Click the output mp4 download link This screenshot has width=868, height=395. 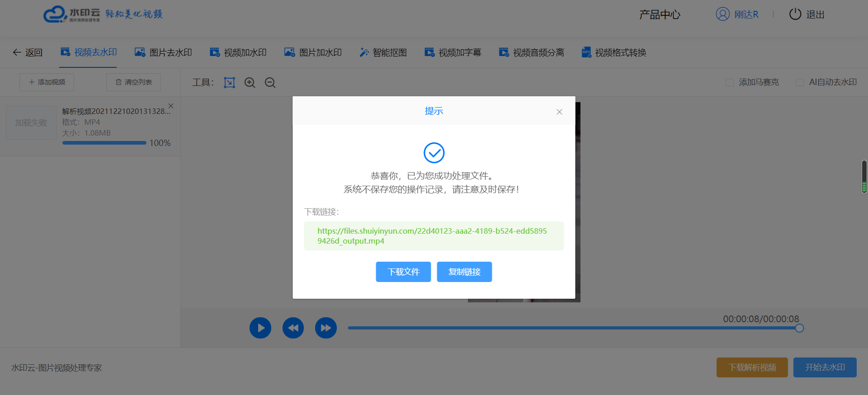tap(432, 235)
